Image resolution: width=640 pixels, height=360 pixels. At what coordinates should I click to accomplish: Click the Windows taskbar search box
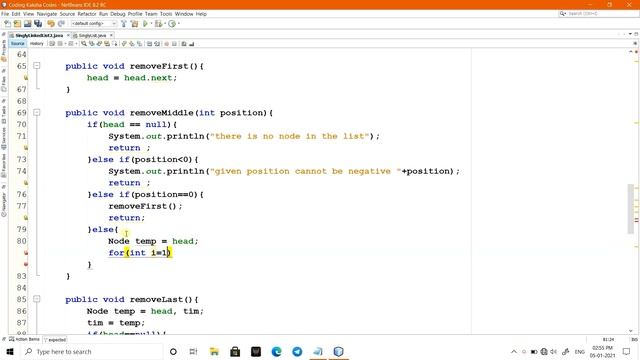(92, 351)
